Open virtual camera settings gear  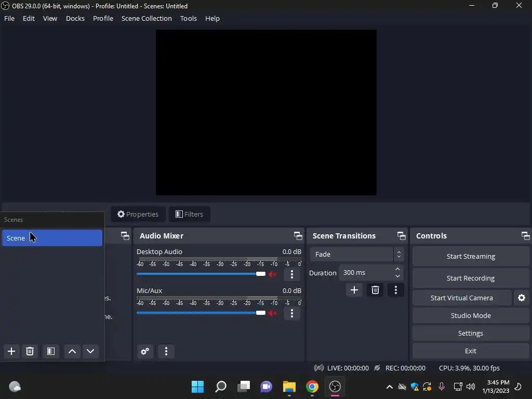[522, 298]
